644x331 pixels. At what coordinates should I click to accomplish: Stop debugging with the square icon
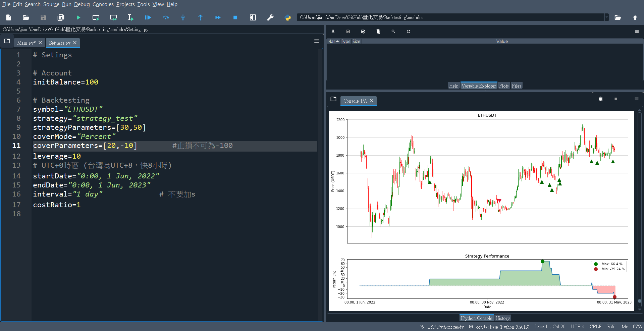(235, 17)
